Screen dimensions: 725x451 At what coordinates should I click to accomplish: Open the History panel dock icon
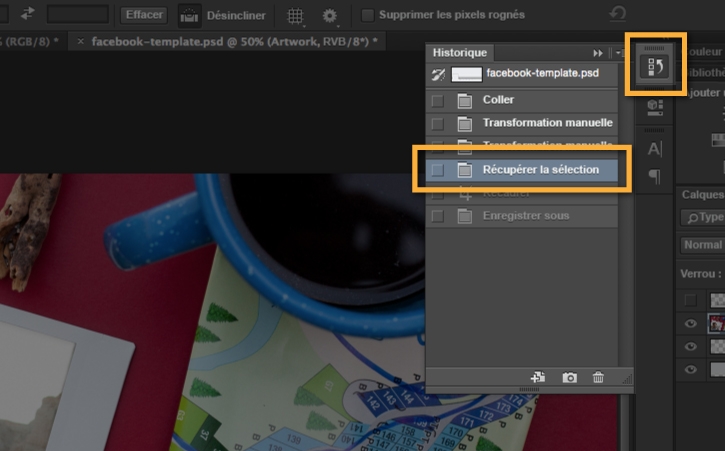tap(655, 67)
